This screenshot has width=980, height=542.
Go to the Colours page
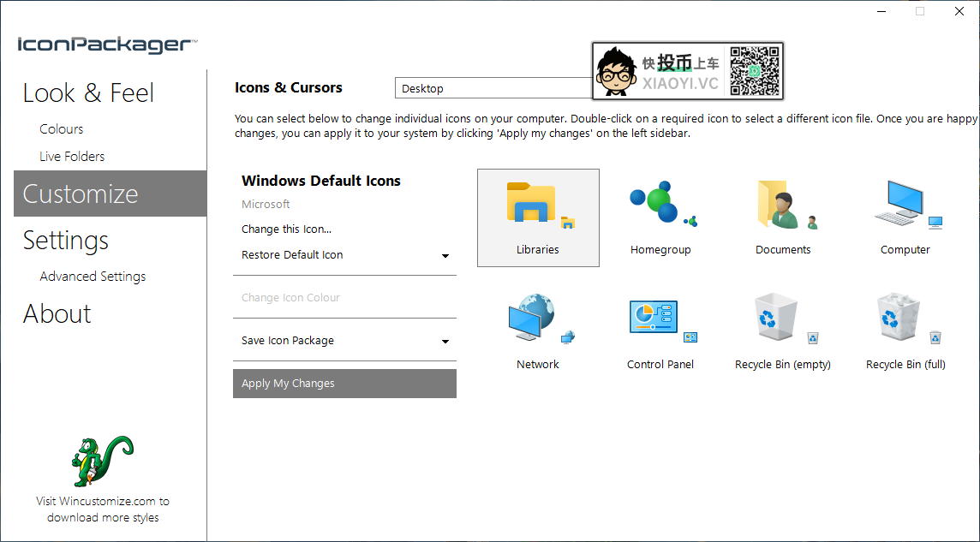click(x=62, y=129)
